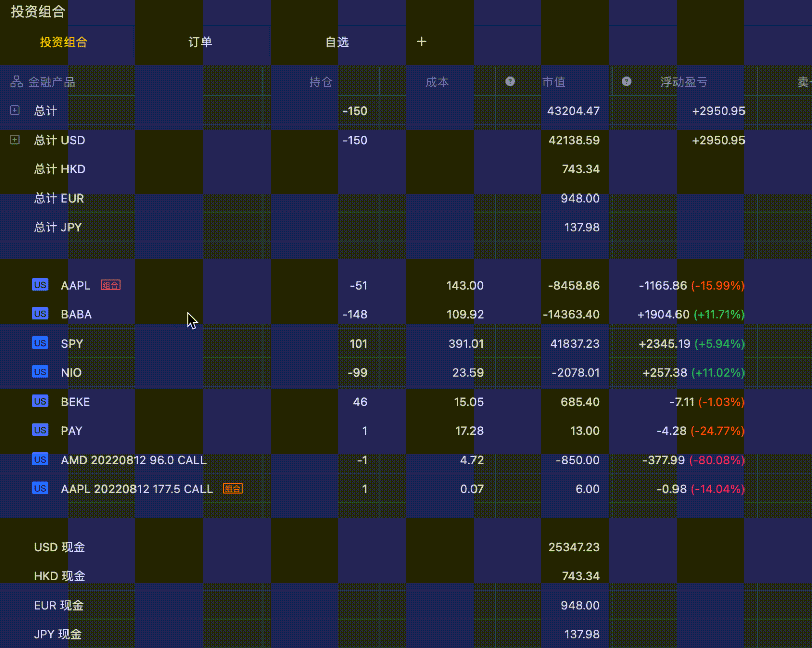Expand the 总计 USD row
The height and width of the screenshot is (648, 812).
pyautogui.click(x=15, y=140)
